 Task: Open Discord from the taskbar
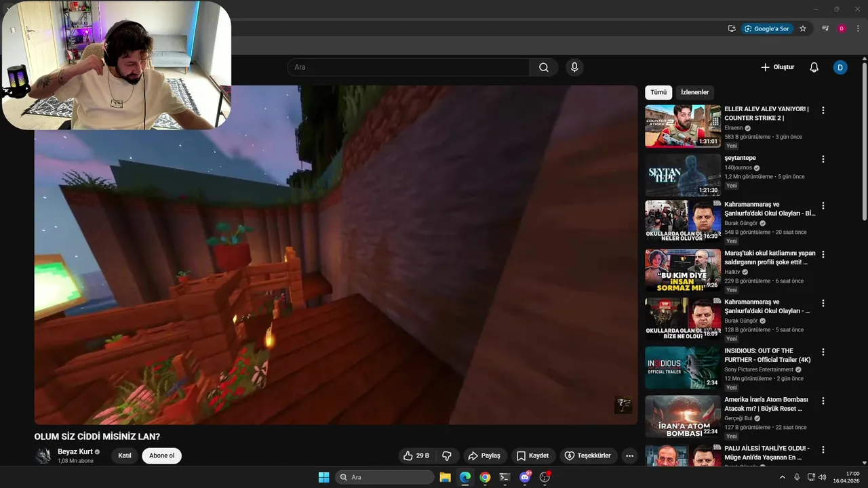pos(525,477)
